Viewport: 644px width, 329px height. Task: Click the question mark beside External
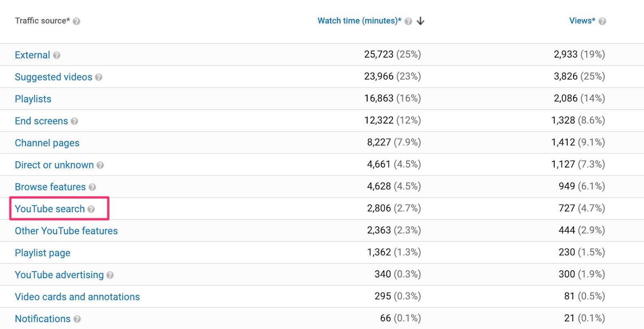(x=56, y=55)
